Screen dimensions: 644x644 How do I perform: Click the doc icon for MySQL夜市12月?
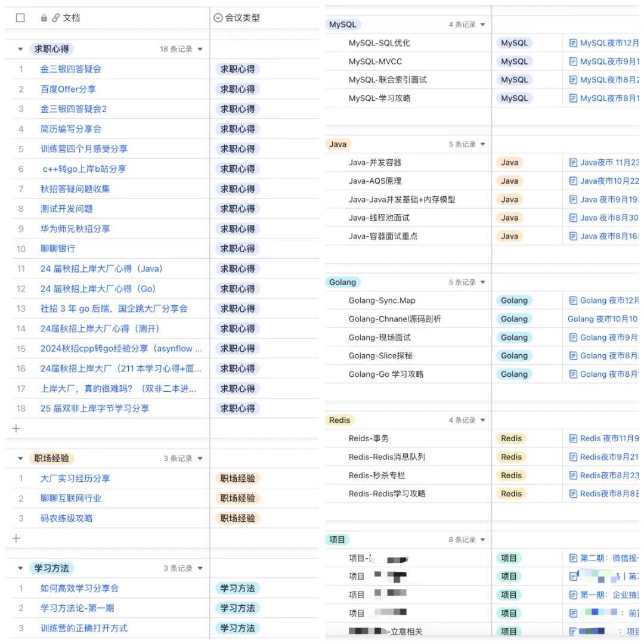click(x=573, y=43)
